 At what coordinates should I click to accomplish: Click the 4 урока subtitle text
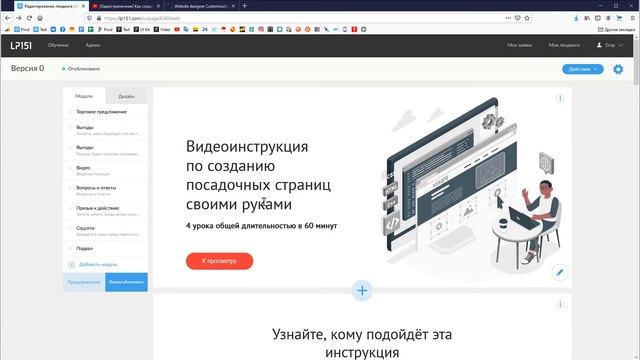[261, 225]
